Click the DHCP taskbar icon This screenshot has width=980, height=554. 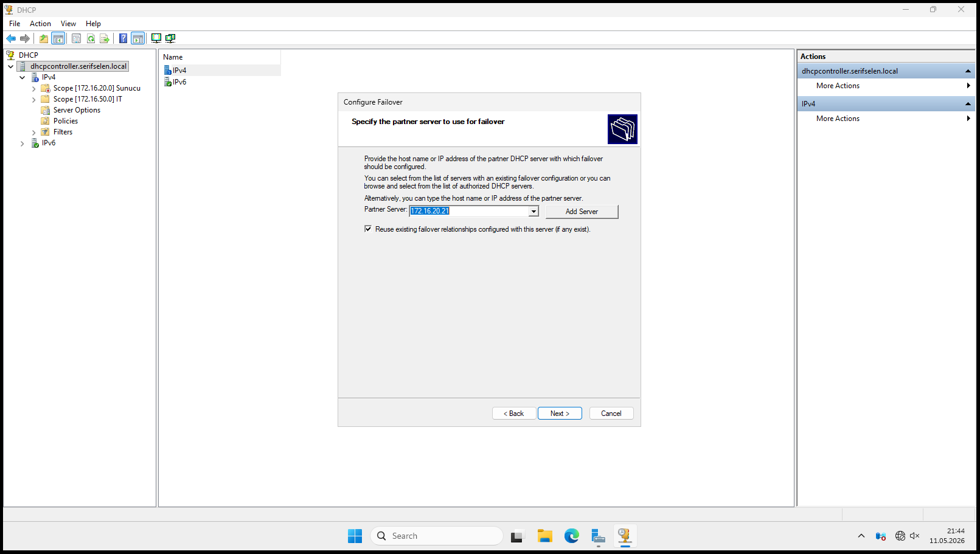coord(625,536)
